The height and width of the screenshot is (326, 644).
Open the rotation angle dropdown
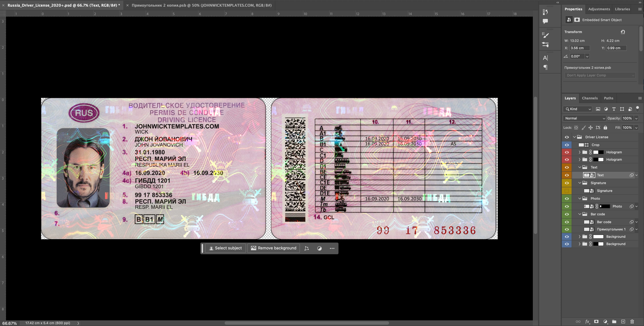point(587,56)
